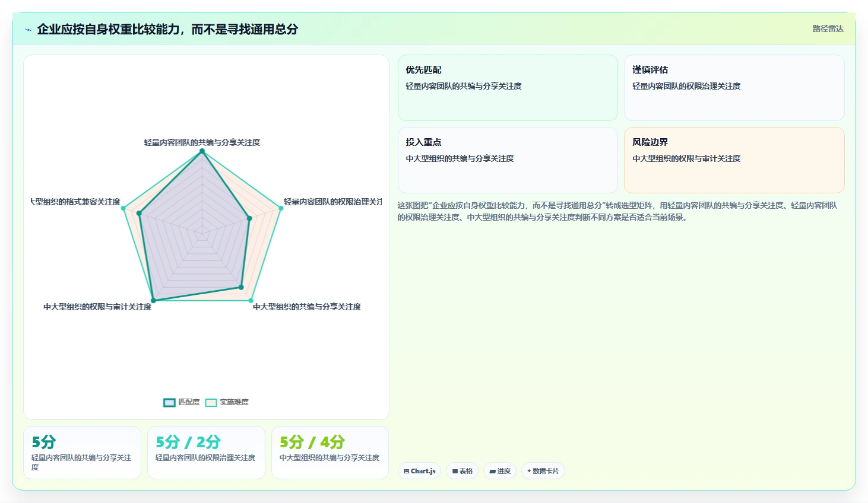Click the page title 企业应按自身权重比较能力
Image resolution: width=868 pixels, height=503 pixels.
[x=167, y=29]
